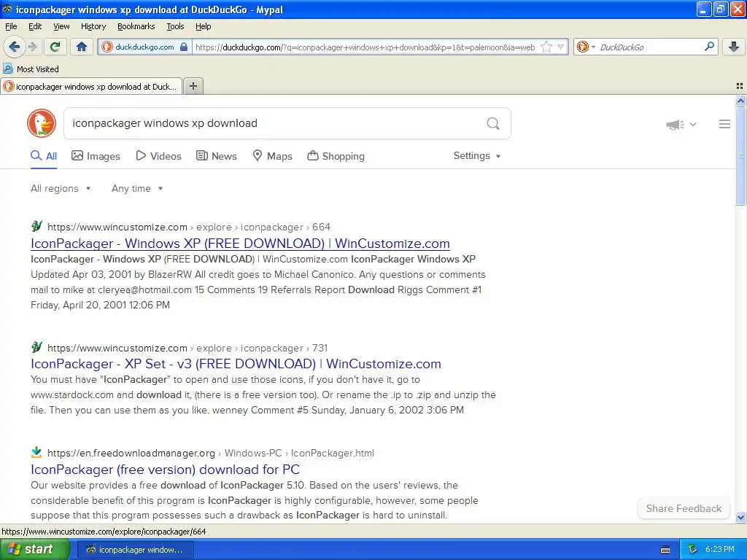747x560 pixels.
Task: Open the File menu
Action: [x=11, y=26]
